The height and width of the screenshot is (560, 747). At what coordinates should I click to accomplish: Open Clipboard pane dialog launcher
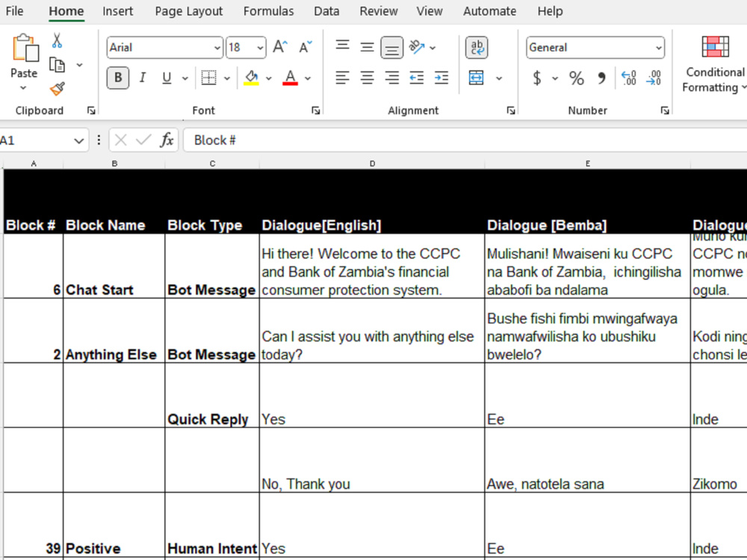coord(91,111)
